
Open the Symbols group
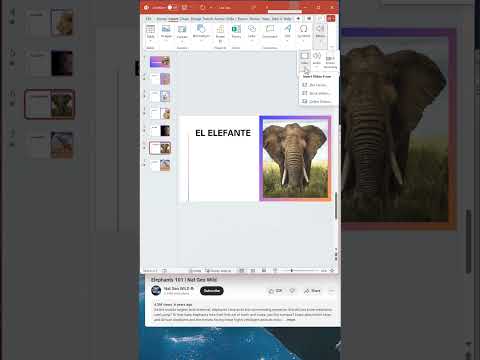(303, 32)
